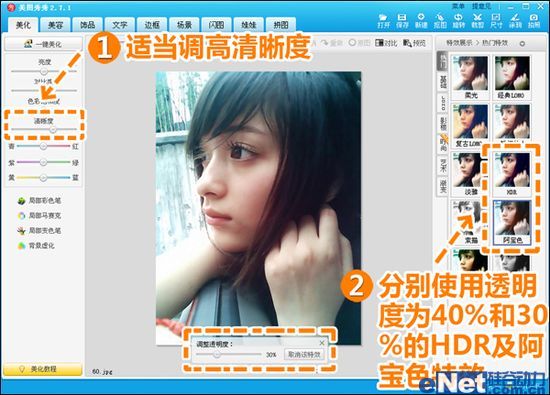This screenshot has width=550, height=395.
Task: Switch to the 拼图 collage tab
Action: 281,25
